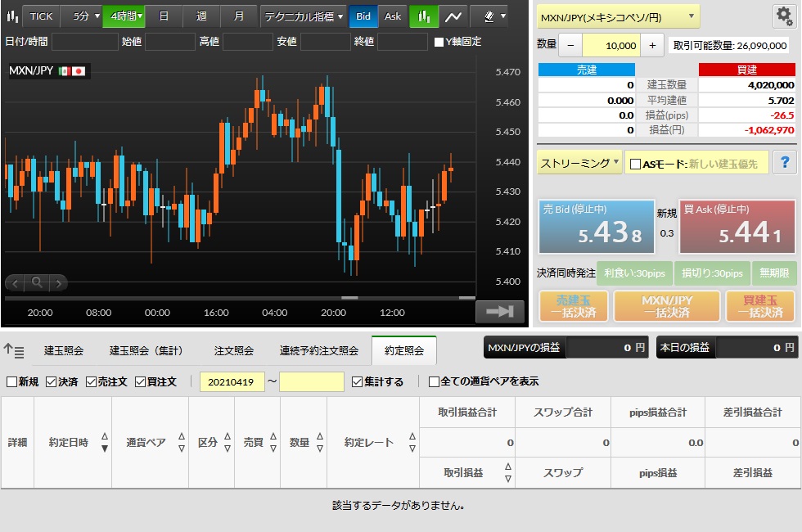
Task: Open the 約定照会 tab
Action: click(x=404, y=351)
